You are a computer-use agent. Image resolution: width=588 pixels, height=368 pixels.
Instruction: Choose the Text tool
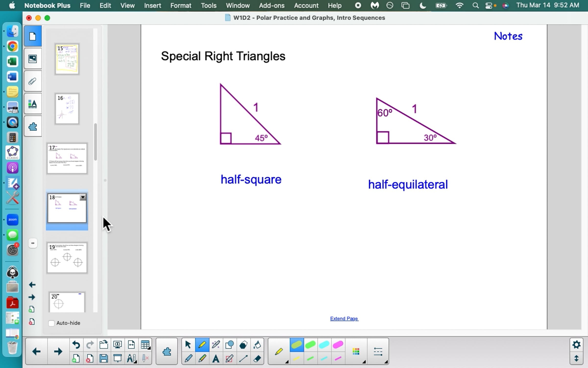216,359
